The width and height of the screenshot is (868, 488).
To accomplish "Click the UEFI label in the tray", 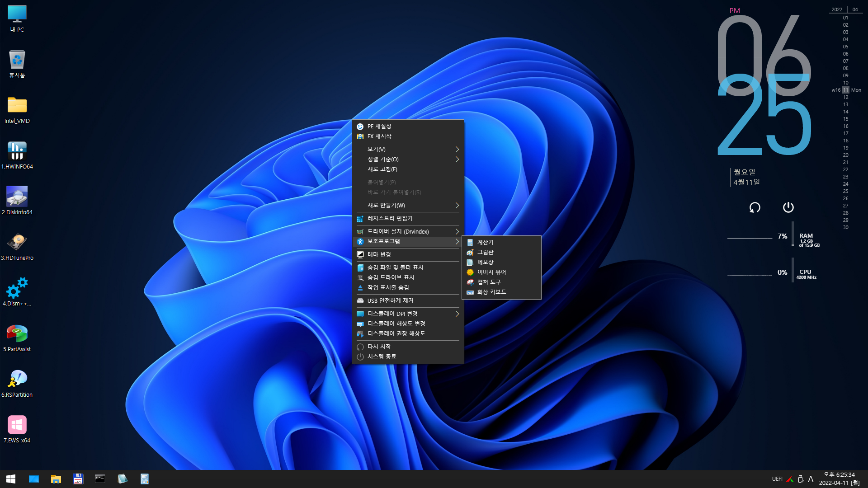I will pos(777,479).
